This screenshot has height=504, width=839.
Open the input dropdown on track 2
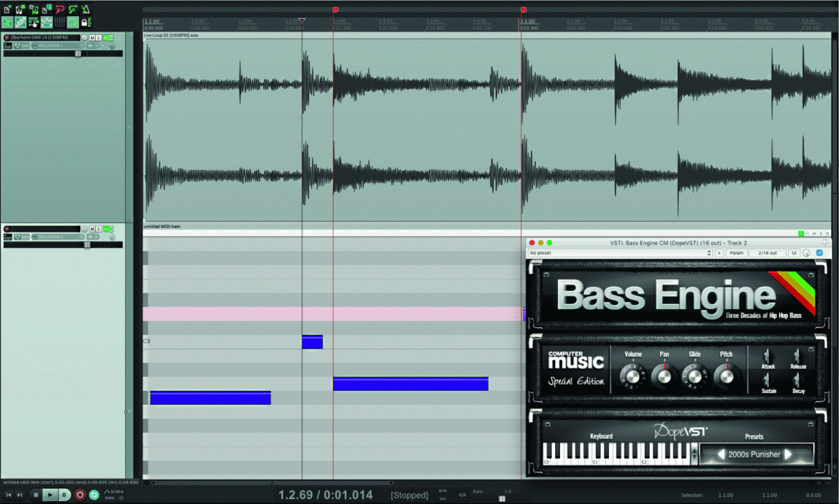click(58, 237)
